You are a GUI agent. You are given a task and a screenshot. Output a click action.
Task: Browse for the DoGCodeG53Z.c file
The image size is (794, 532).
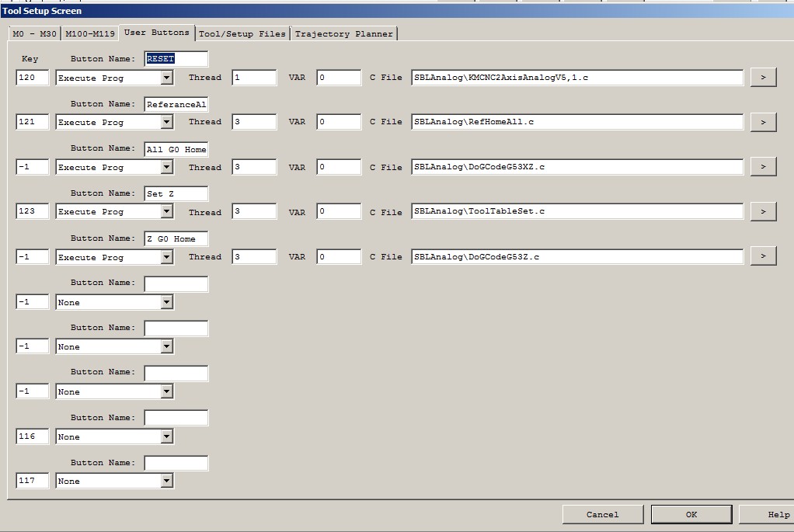(763, 256)
